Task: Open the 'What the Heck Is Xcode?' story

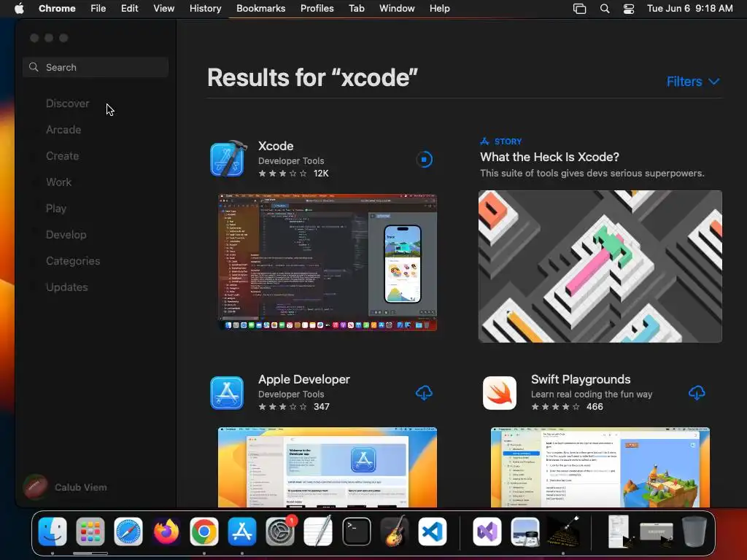Action: (549, 157)
